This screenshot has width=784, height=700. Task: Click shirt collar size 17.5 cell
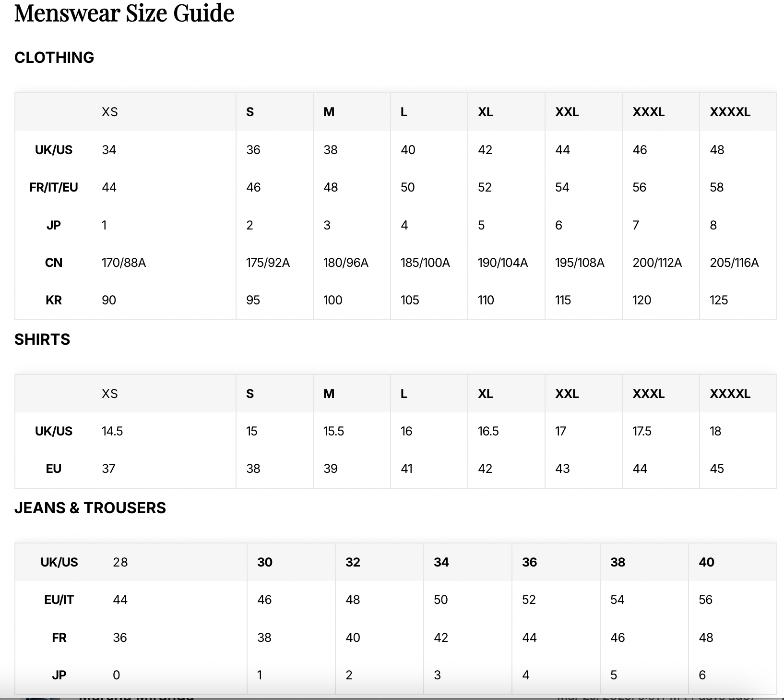click(x=642, y=431)
